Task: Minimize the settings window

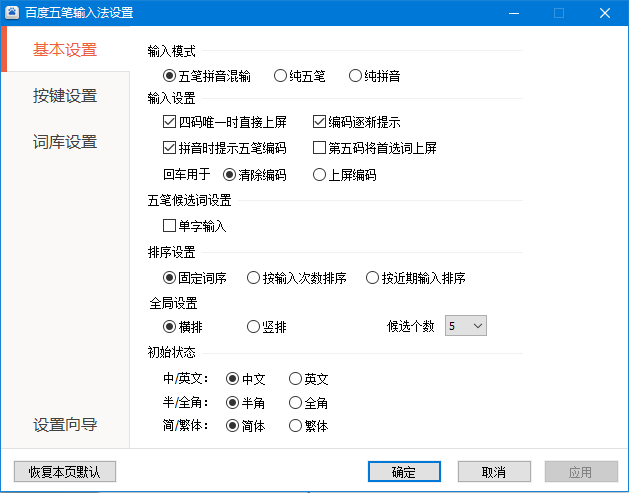Action: click(514, 13)
